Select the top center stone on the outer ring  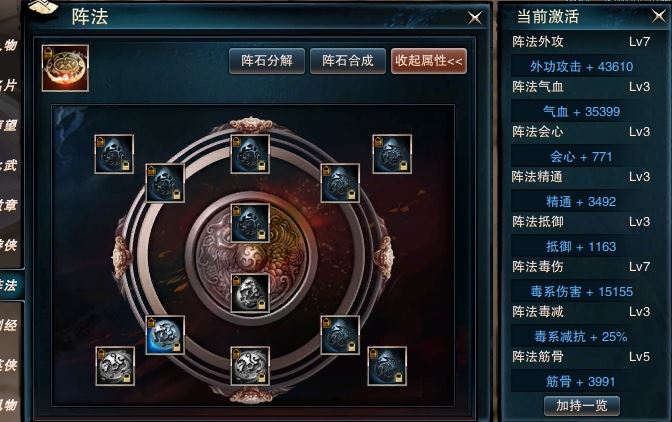pyautogui.click(x=250, y=154)
